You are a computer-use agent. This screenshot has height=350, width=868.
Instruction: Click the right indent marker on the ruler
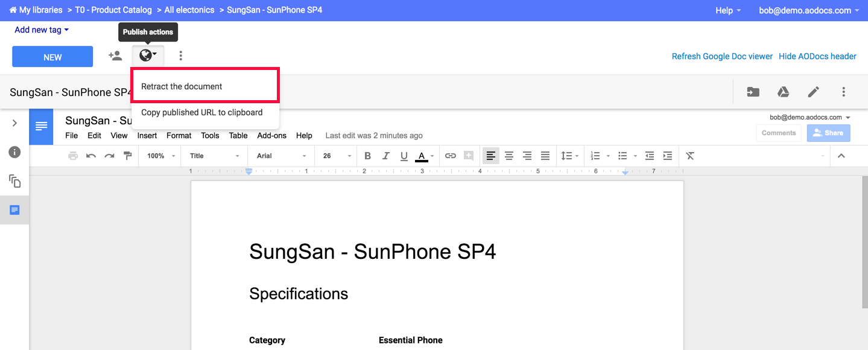coord(625,173)
